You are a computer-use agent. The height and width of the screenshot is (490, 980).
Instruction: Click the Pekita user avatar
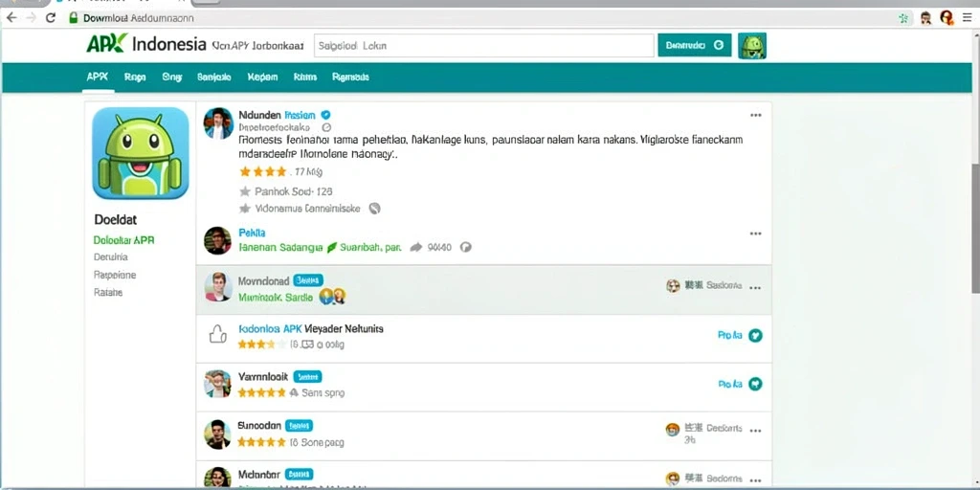click(x=217, y=240)
